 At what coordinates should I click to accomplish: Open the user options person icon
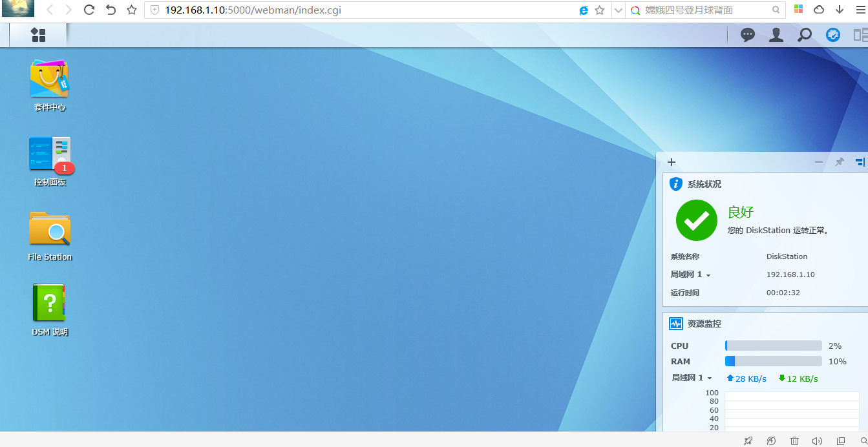pyautogui.click(x=776, y=35)
